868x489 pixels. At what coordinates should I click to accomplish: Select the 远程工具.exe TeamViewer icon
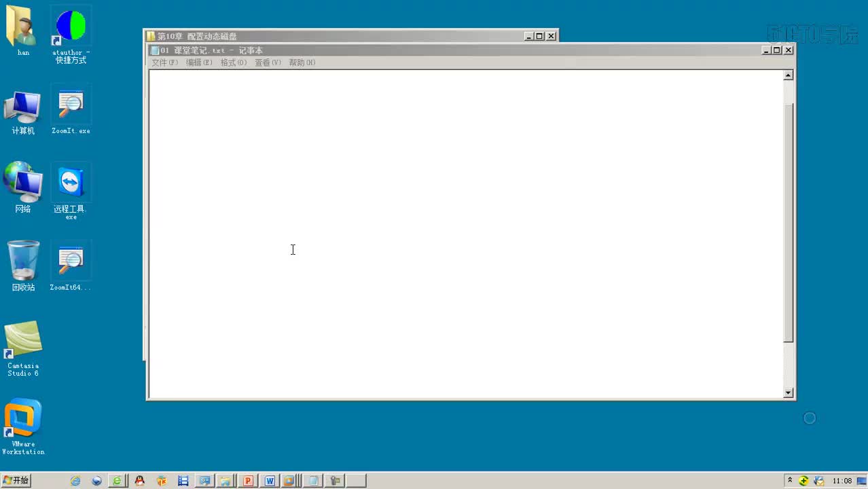click(71, 192)
